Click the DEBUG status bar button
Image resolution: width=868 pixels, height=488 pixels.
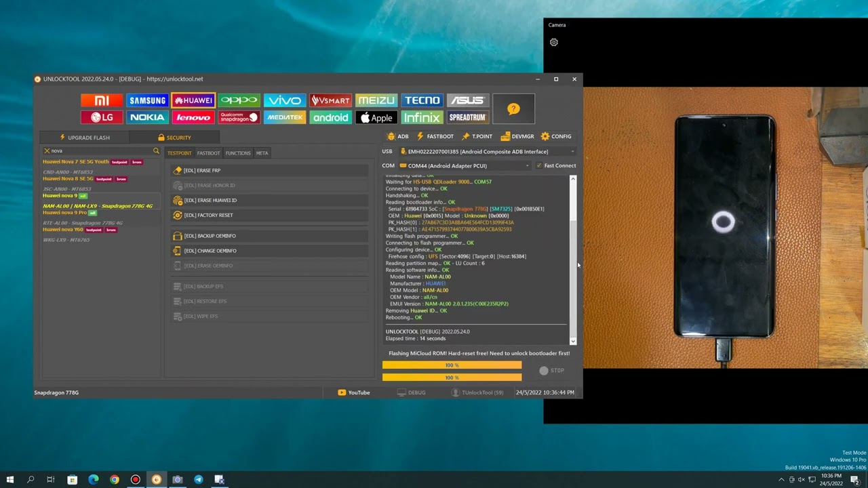412,392
